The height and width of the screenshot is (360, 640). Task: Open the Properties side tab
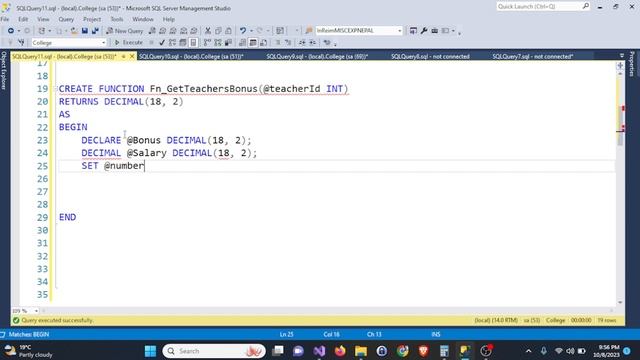632,64
